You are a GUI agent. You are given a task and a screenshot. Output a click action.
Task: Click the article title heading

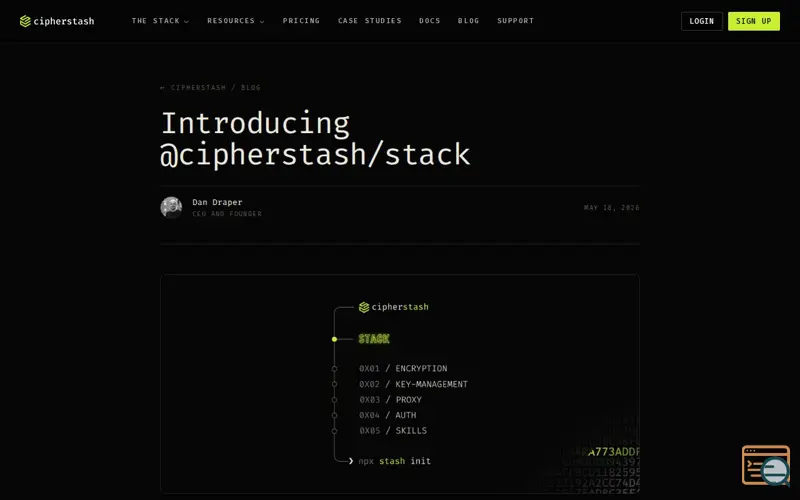point(315,139)
